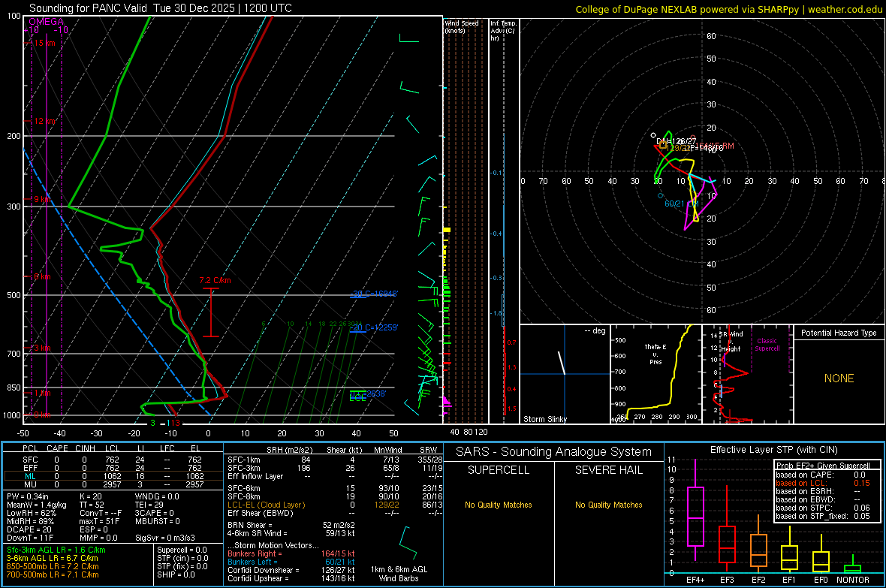This screenshot has height=588, width=886.
Task: Click the 'Wind Speed (knots)' panel header
Action: [x=462, y=26]
